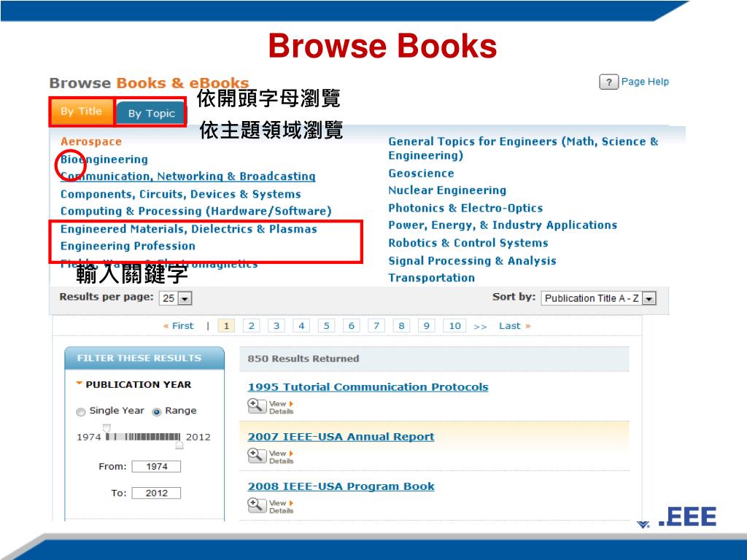Collapse the Publication Year filter arrow
747x560 pixels.
click(79, 384)
